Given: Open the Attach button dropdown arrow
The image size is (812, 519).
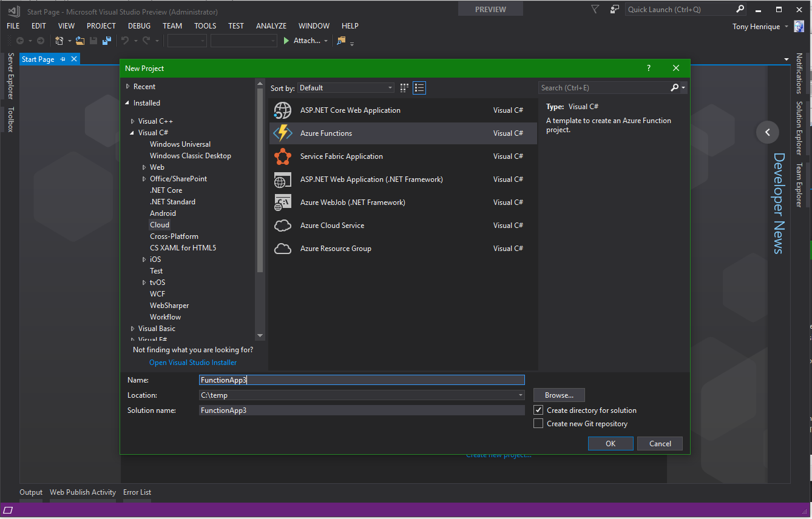Looking at the screenshot, I should pos(326,41).
